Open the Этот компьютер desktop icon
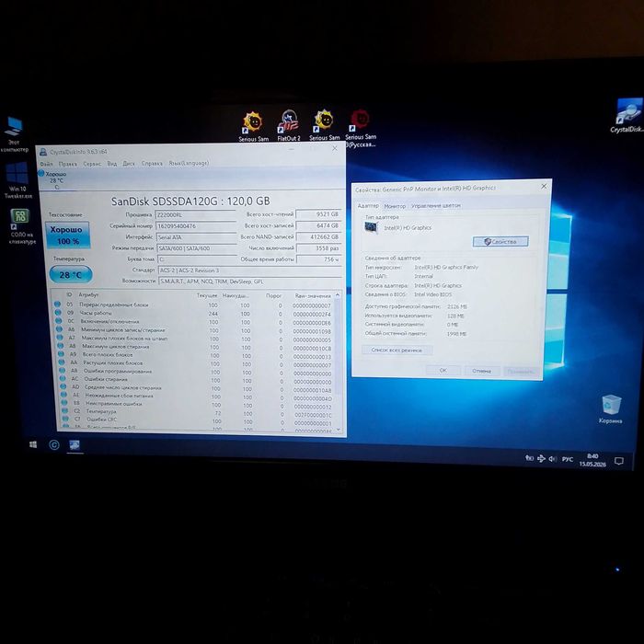644x644 pixels. point(14,134)
